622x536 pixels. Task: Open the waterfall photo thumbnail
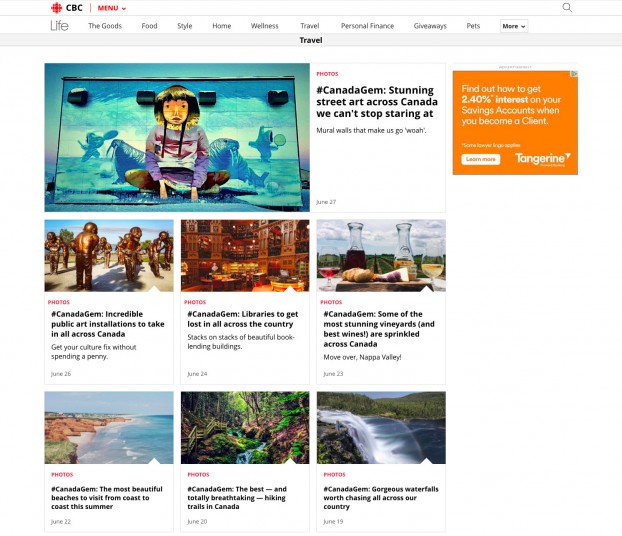tap(381, 428)
